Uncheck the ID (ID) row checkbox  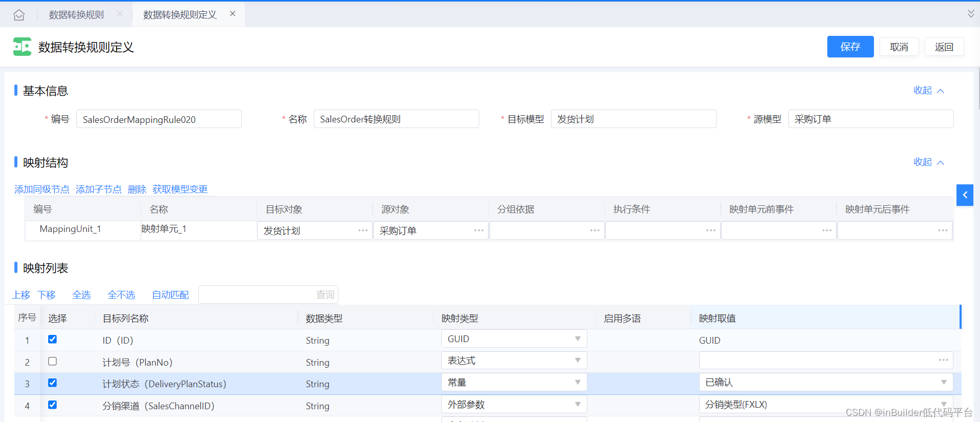[52, 339]
